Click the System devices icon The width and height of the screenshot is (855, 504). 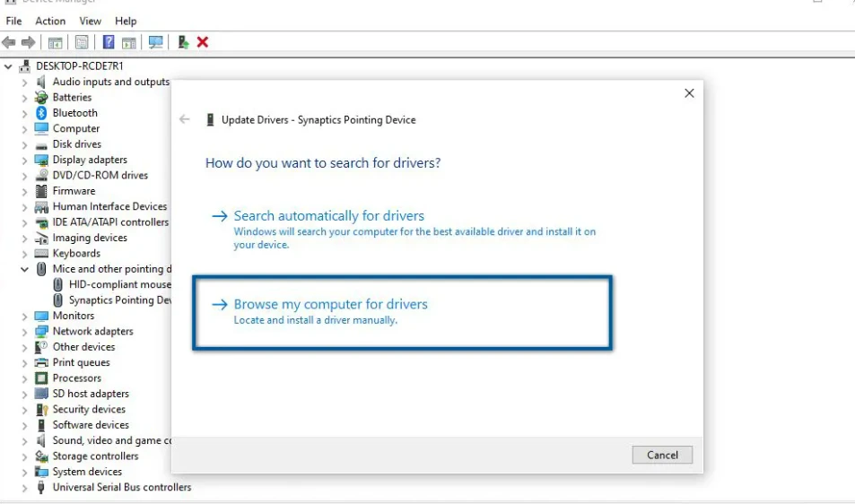pos(41,472)
